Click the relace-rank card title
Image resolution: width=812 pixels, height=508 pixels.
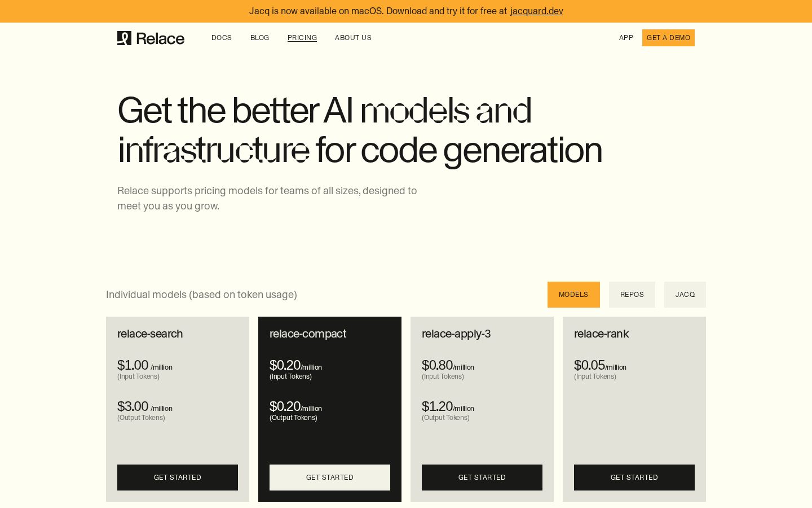(x=601, y=334)
